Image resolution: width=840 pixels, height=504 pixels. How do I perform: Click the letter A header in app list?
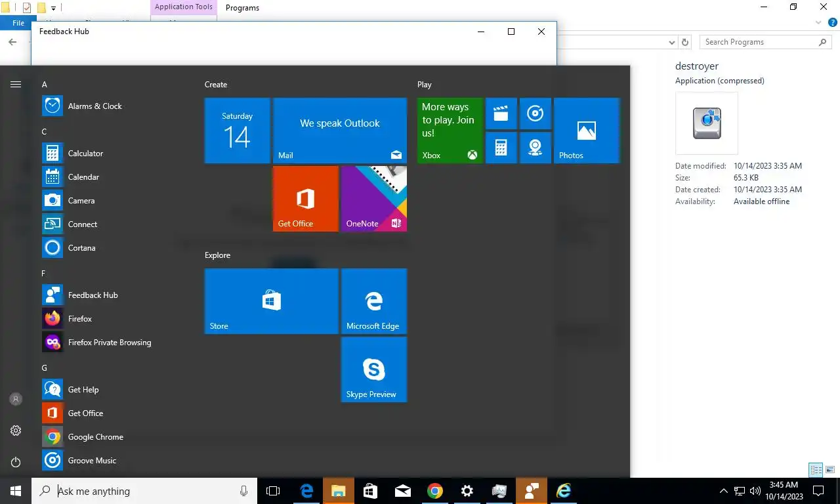point(45,85)
